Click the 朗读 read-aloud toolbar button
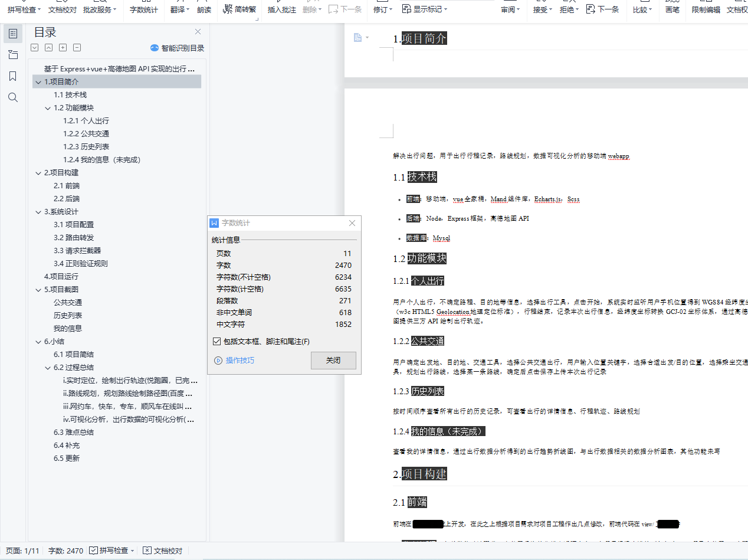The image size is (748, 560). click(x=204, y=9)
